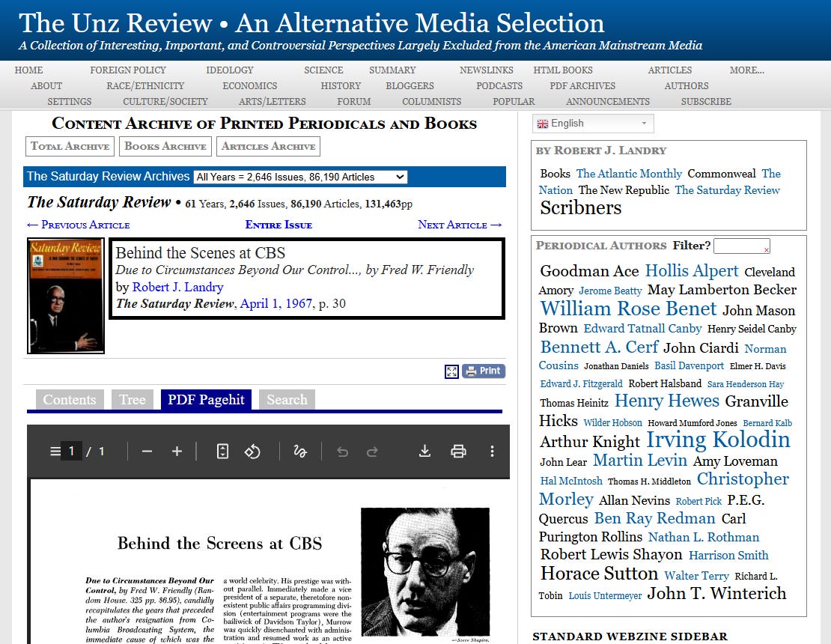Click author name John T. Winterich
The height and width of the screenshot is (644, 831).
(x=716, y=593)
